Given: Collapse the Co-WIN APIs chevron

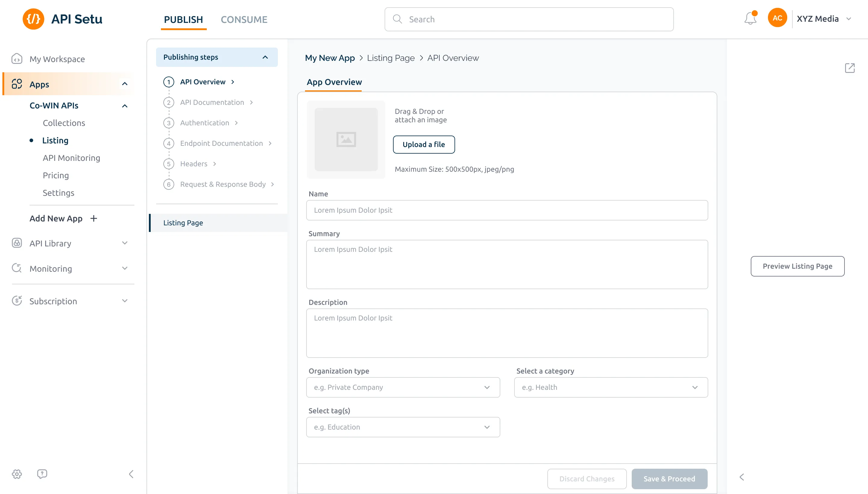Looking at the screenshot, I should tap(124, 106).
